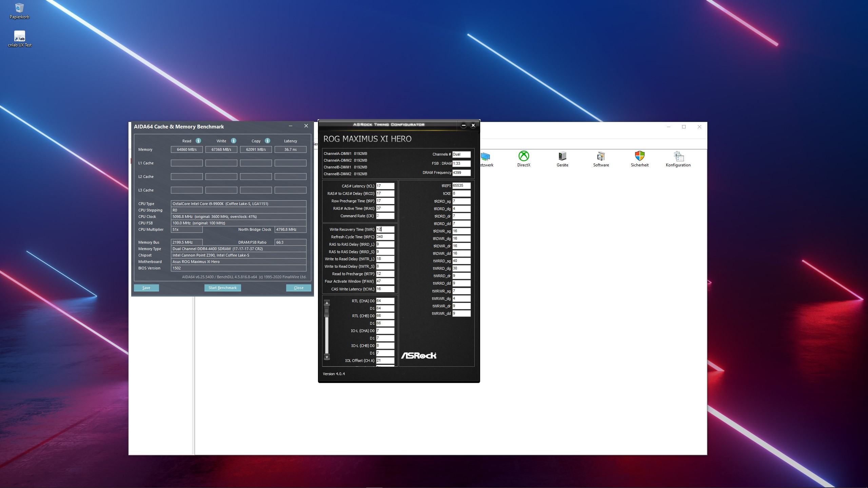Click the RAS# to CAS# Delay (tRCD) field

385,194
